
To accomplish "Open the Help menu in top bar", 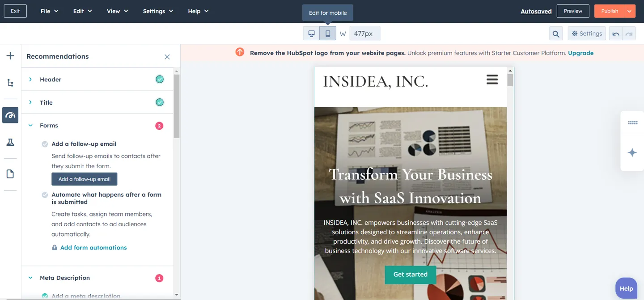I will 198,11.
